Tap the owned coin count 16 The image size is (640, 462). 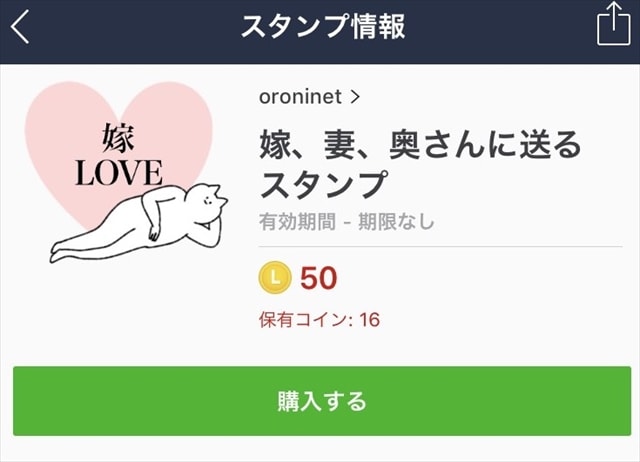pos(369,321)
